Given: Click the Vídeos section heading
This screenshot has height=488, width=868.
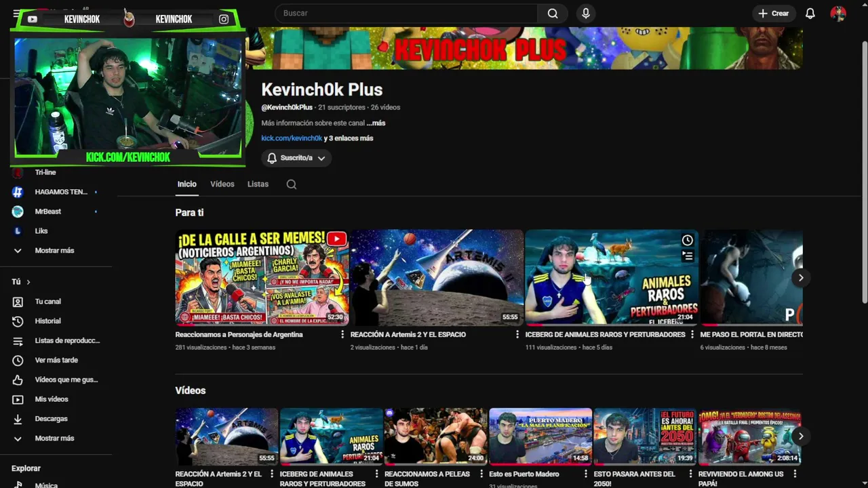Looking at the screenshot, I should tap(191, 390).
